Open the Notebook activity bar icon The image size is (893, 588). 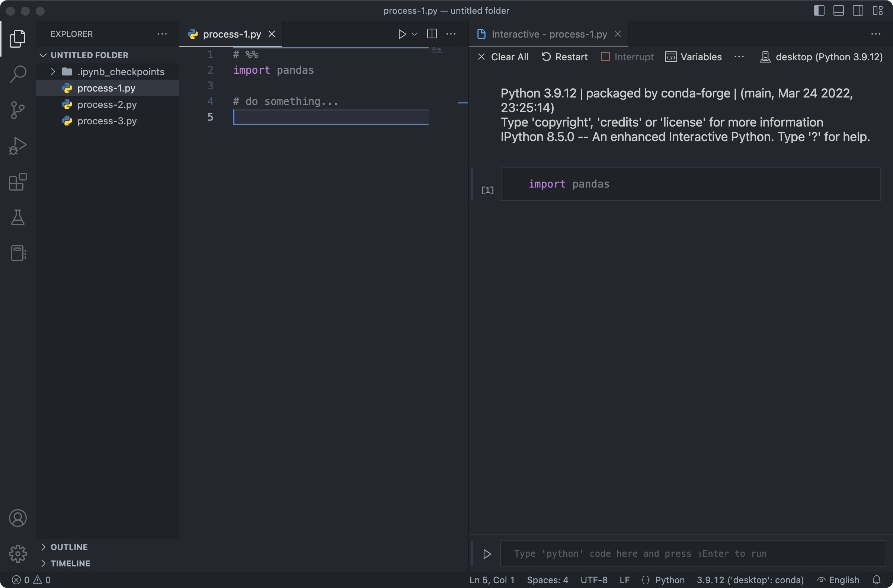(17, 253)
